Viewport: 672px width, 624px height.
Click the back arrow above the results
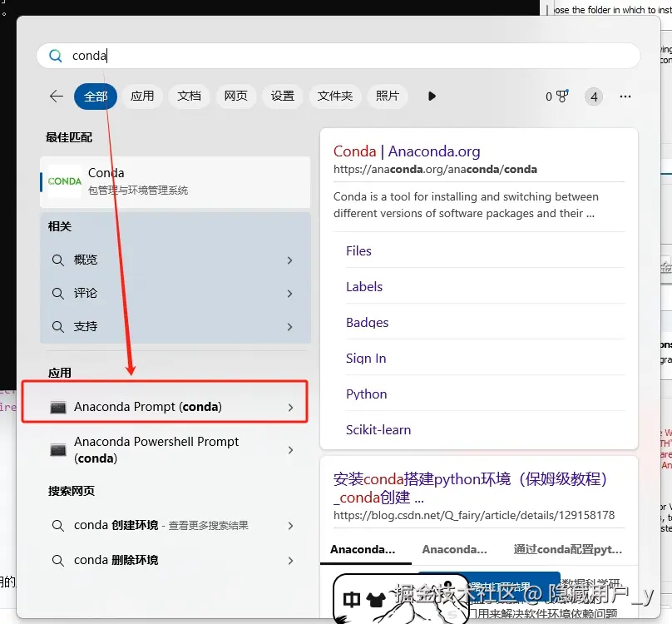point(55,96)
